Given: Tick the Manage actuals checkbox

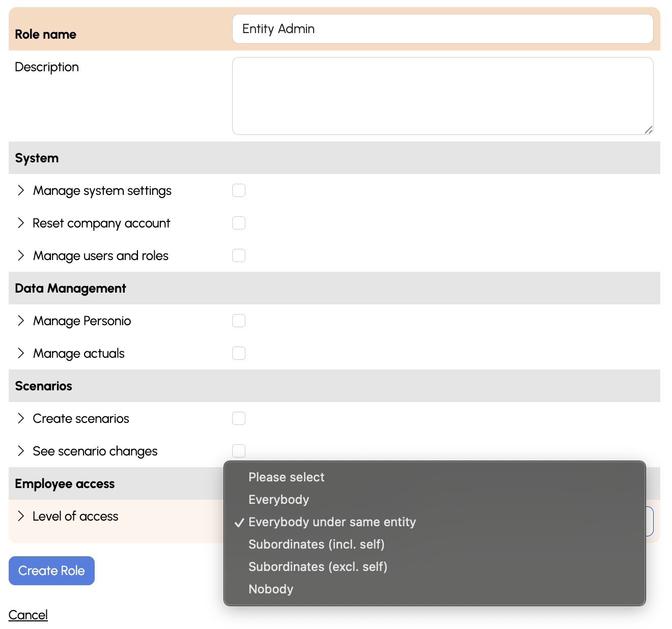Looking at the screenshot, I should coord(239,353).
